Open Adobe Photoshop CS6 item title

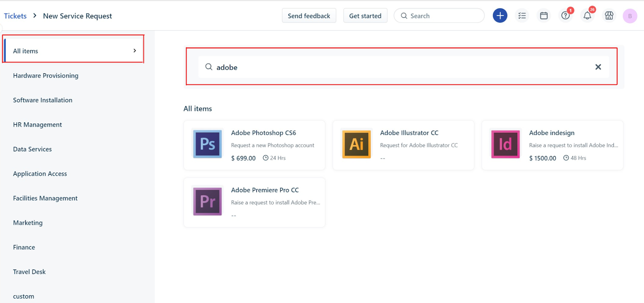pyautogui.click(x=264, y=133)
